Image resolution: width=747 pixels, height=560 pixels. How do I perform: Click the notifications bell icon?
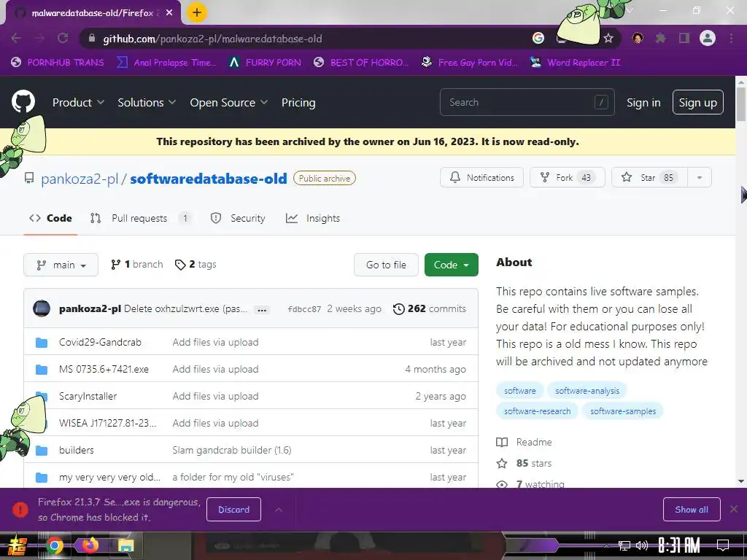(x=455, y=178)
